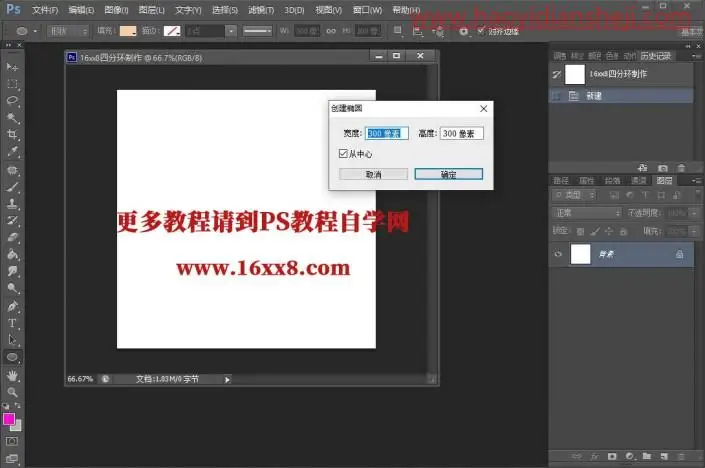Toggle lock all padlock in Layers panel
The height and width of the screenshot is (468, 705).
click(623, 232)
